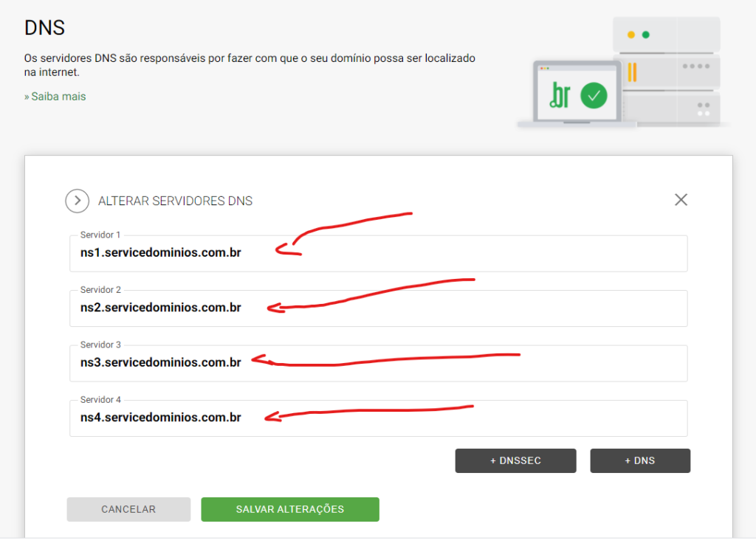
Task: Click into the Servidor 4 field
Action: 378,418
